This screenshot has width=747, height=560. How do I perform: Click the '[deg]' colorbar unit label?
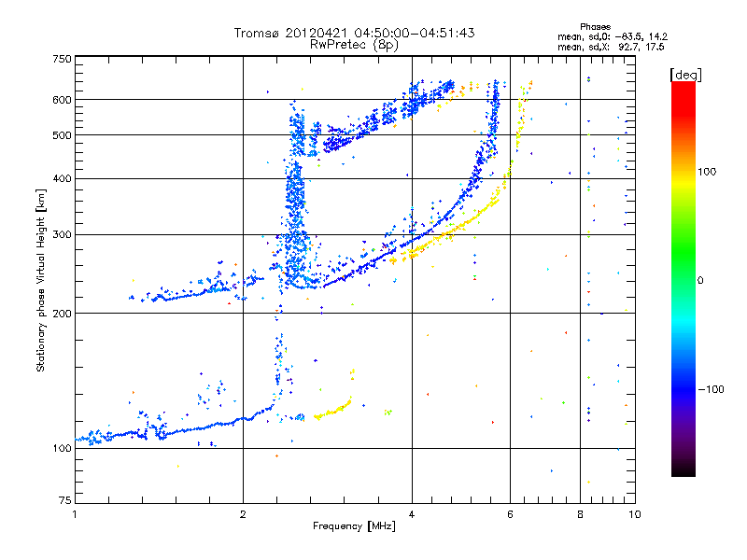coord(685,75)
